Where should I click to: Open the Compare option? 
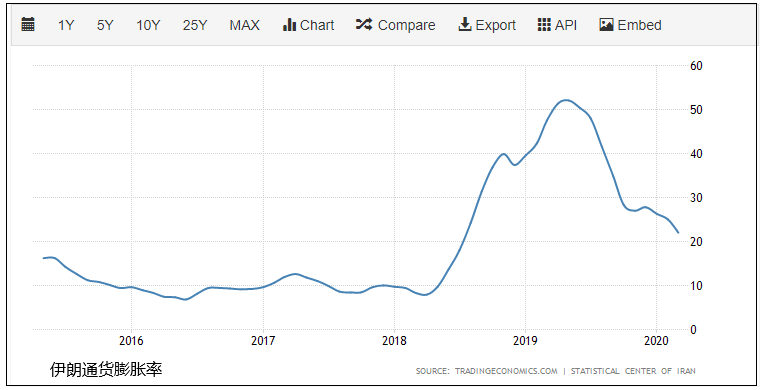[396, 25]
